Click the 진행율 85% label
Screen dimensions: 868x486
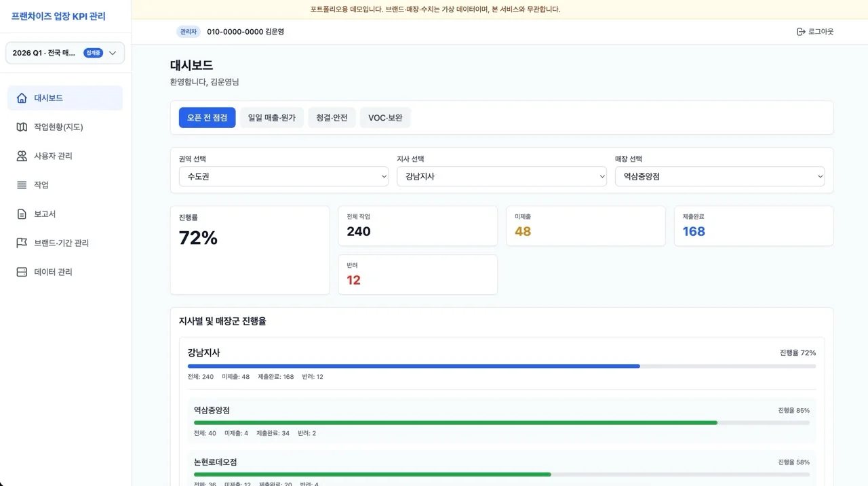point(794,410)
